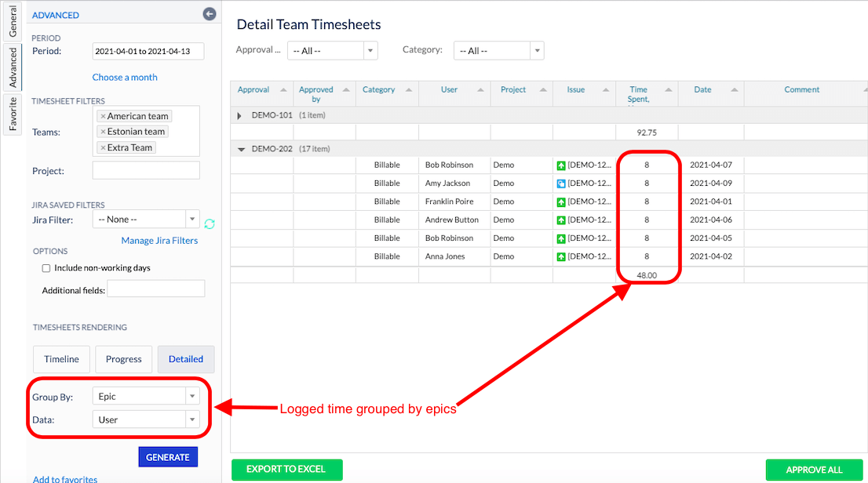This screenshot has width=868, height=483.
Task: Click the Generate button
Action: (x=168, y=457)
